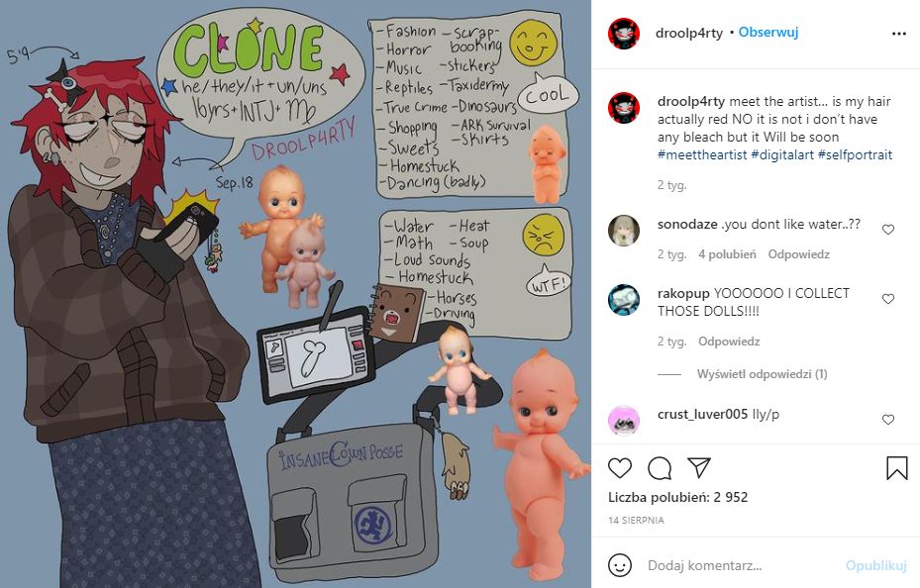
Task: Like rakopup's comment
Action: [888, 299]
